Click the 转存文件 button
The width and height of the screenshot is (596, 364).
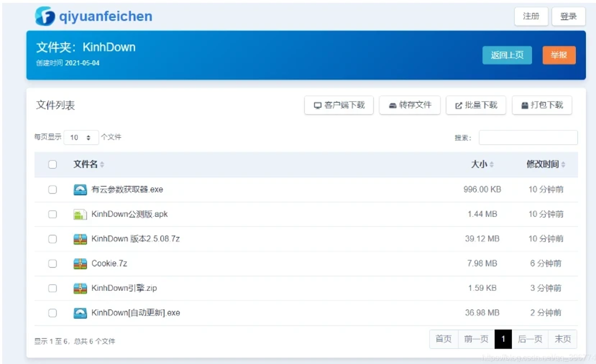[410, 105]
